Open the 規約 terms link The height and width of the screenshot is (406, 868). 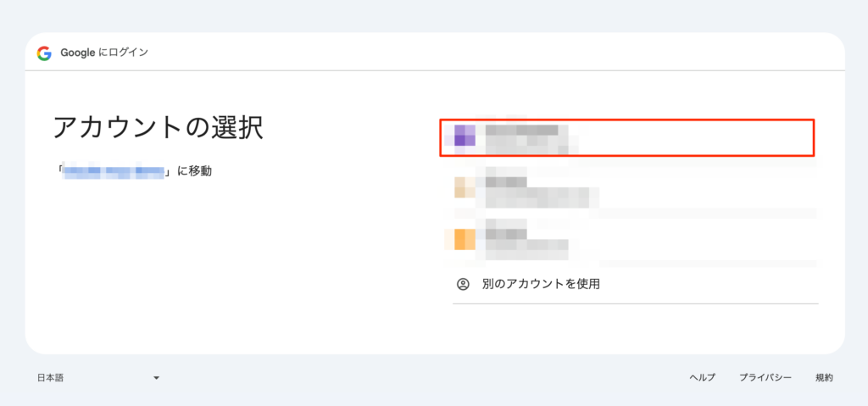pyautogui.click(x=824, y=378)
